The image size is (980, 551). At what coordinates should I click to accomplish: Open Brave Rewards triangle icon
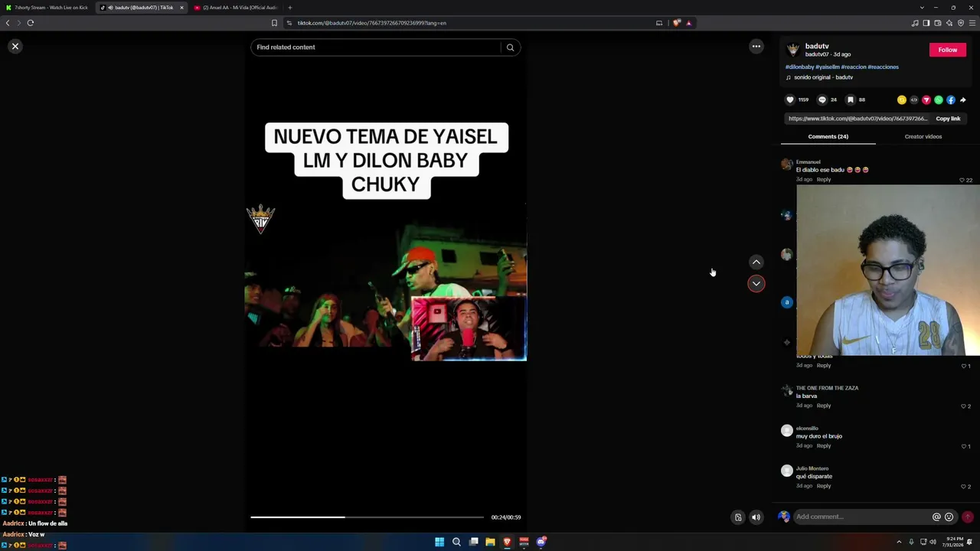tap(688, 23)
